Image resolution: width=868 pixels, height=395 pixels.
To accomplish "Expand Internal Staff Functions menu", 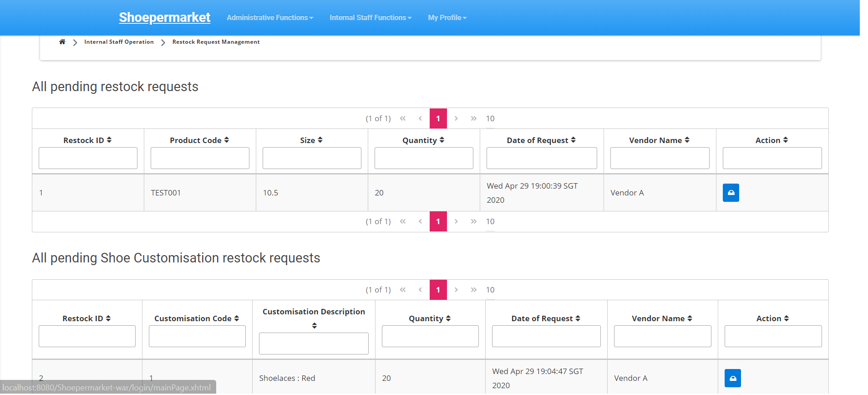I will click(x=371, y=18).
